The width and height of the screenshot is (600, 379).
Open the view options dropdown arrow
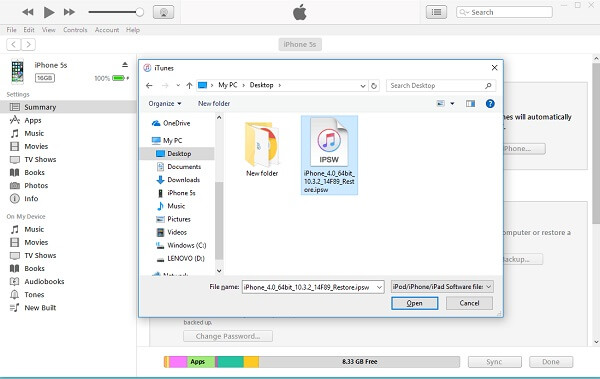452,103
